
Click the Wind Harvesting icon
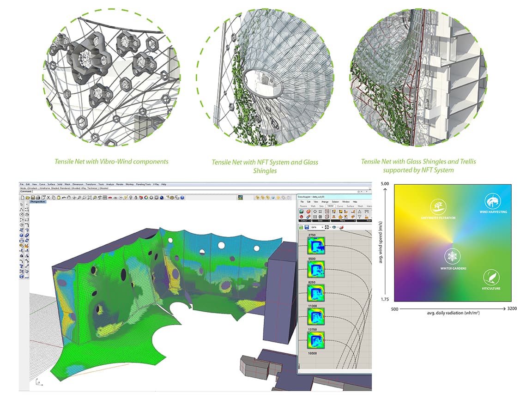pos(493,201)
